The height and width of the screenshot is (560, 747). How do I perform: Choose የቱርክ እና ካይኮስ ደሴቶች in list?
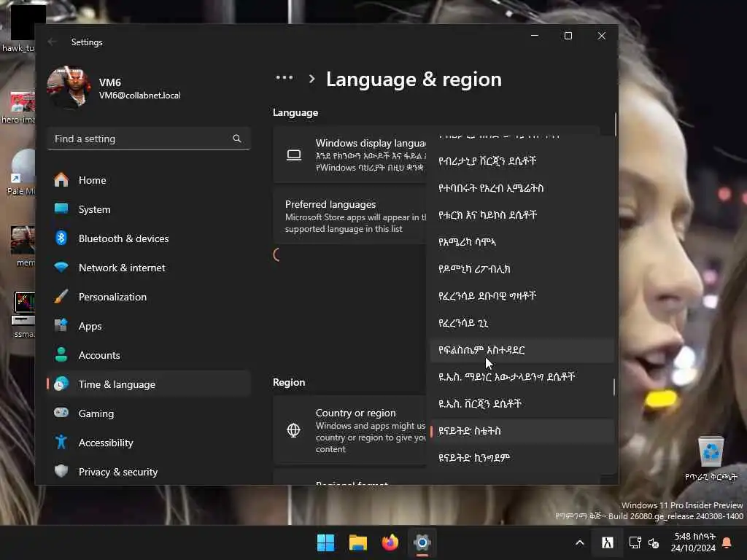pos(522,215)
